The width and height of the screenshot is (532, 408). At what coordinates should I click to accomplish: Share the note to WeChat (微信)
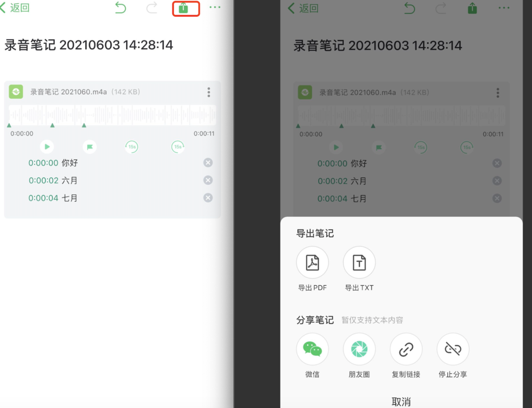(312, 349)
